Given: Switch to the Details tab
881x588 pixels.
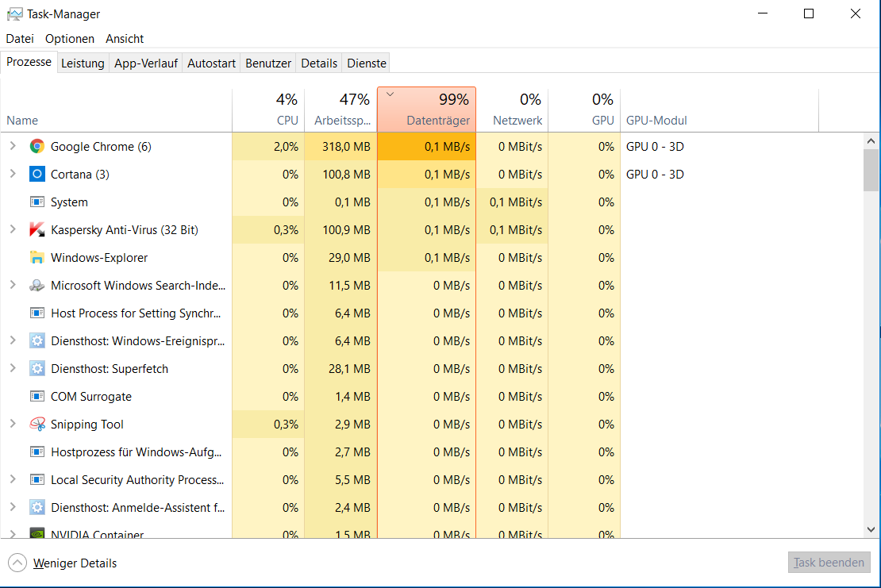Looking at the screenshot, I should tap(318, 63).
